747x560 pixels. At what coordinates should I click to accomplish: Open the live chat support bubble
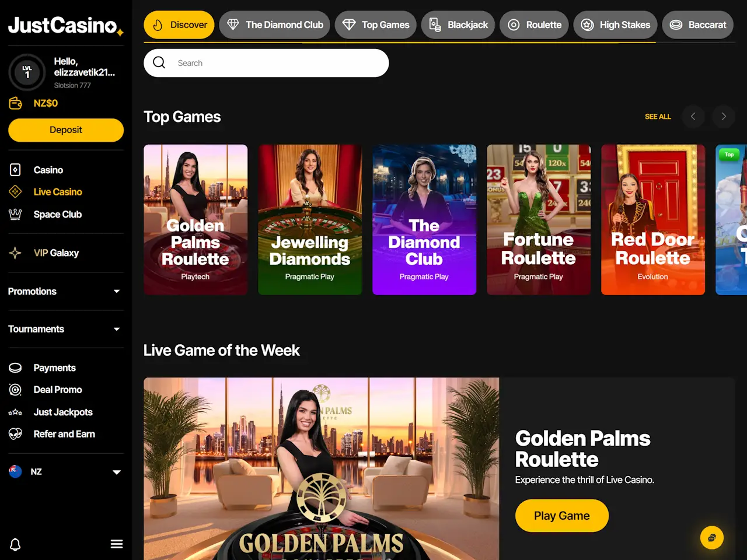(712, 538)
